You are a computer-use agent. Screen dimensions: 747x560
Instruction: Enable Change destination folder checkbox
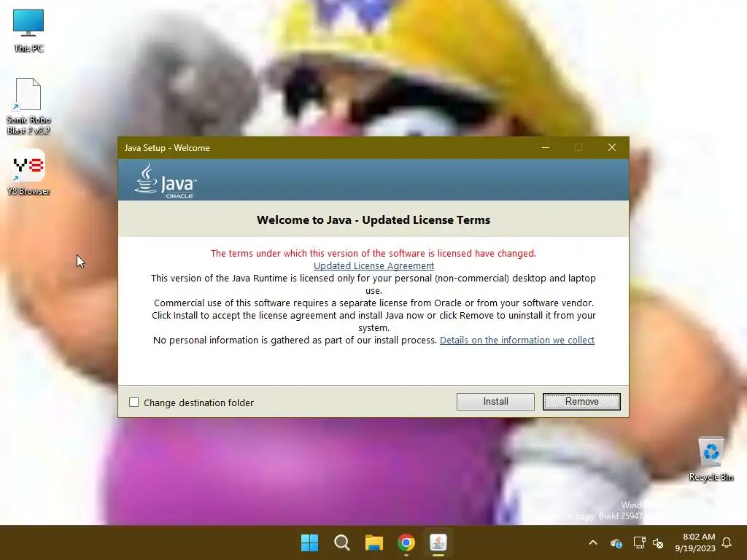pyautogui.click(x=134, y=402)
